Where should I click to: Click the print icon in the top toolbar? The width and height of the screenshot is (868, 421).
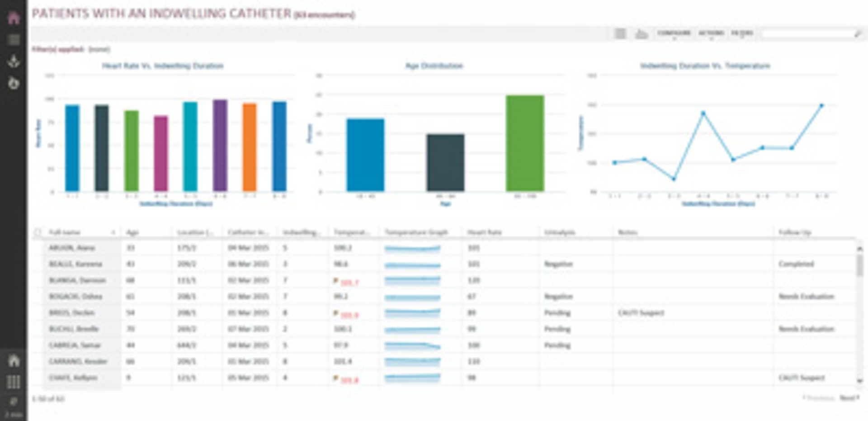642,33
